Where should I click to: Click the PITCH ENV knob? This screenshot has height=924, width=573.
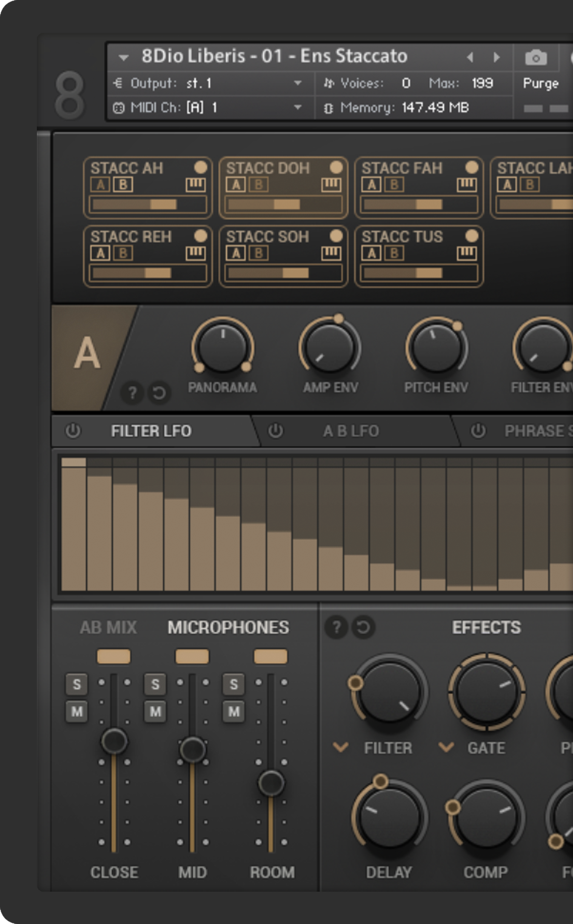[x=437, y=347]
